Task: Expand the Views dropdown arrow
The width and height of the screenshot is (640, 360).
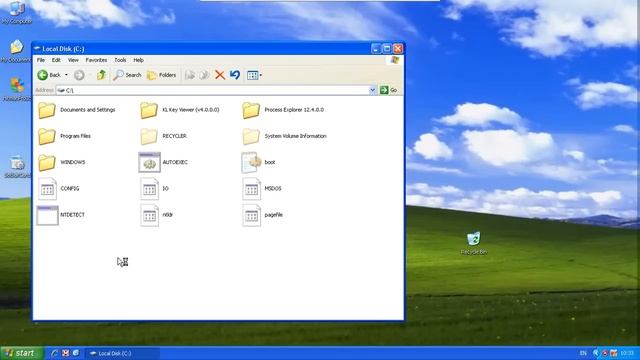Action: [x=261, y=75]
